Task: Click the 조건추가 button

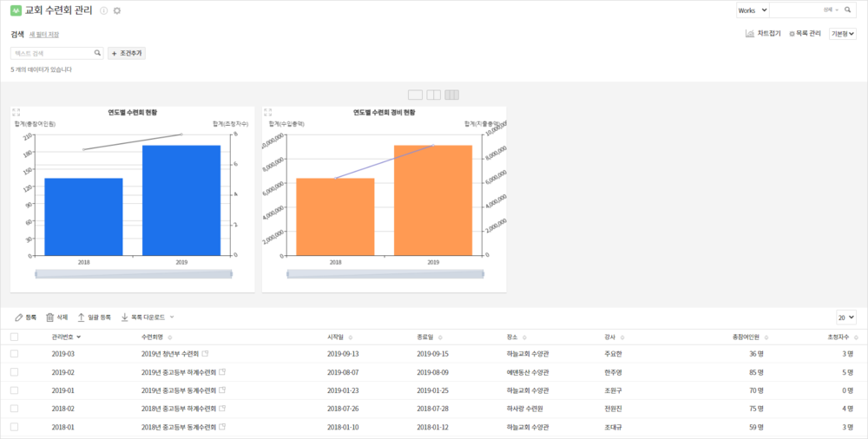Action: pyautogui.click(x=127, y=53)
